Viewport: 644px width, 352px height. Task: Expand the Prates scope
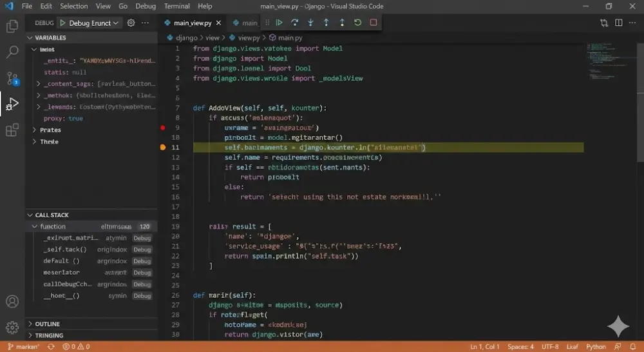tap(34, 130)
